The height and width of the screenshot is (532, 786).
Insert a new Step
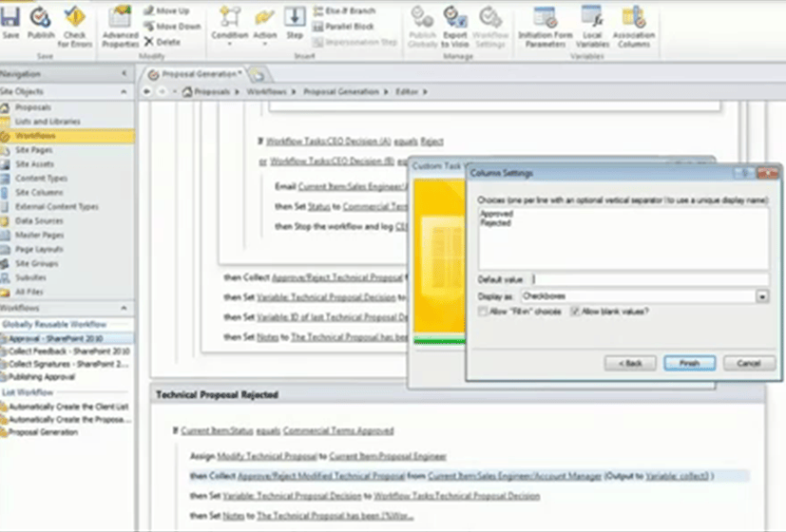coord(295,22)
